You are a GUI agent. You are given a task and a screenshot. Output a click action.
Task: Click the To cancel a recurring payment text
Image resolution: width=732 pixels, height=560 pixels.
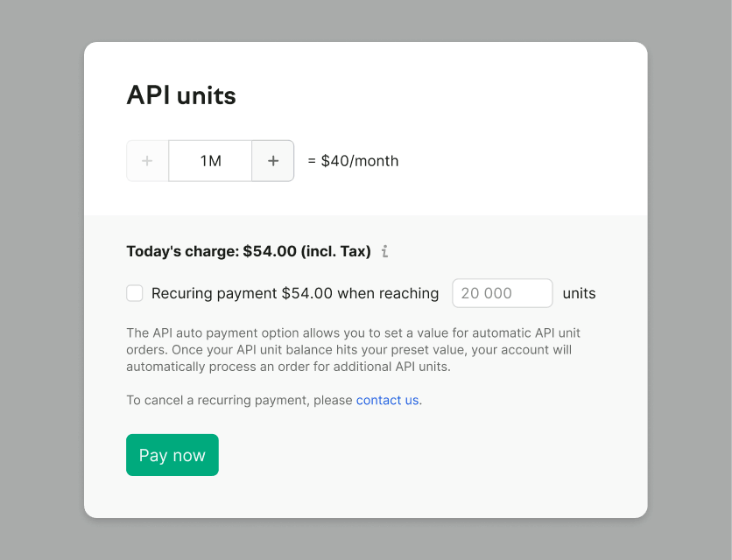(239, 400)
